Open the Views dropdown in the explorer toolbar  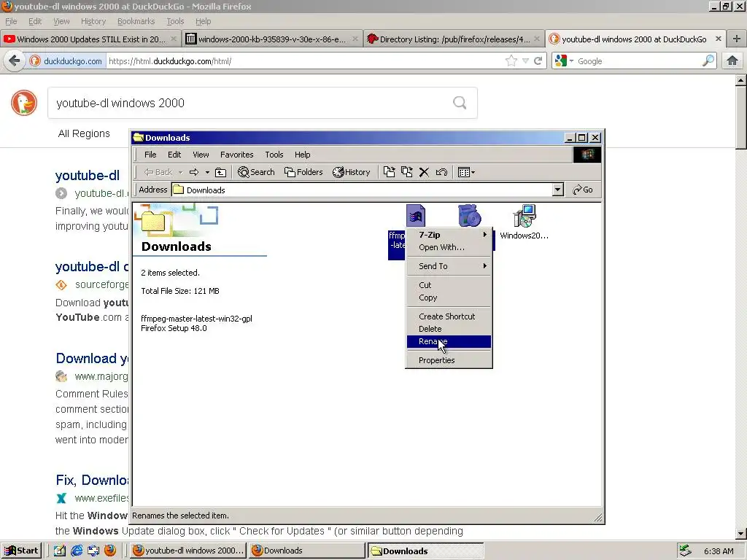(x=466, y=172)
